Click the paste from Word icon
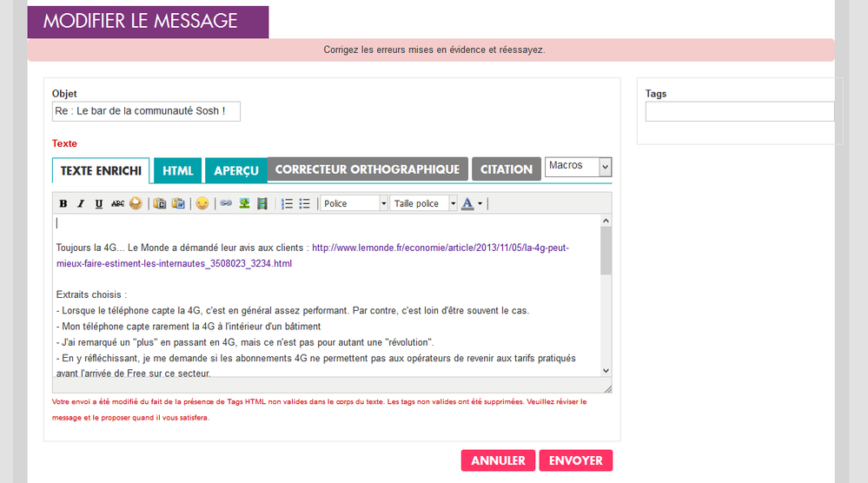 click(x=178, y=203)
